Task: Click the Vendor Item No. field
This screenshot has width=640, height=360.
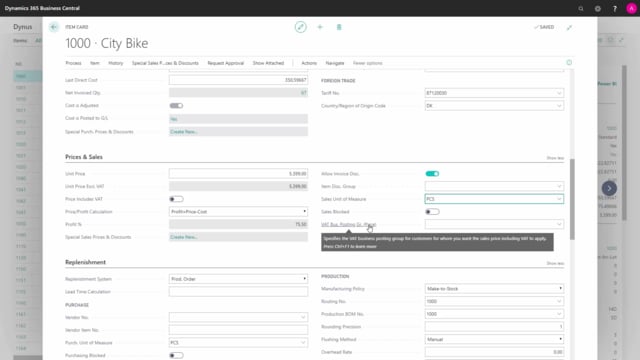Action: point(238,330)
